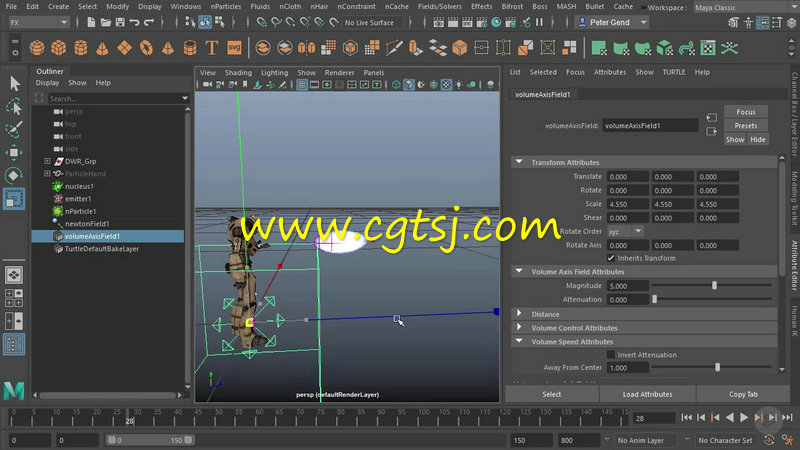Screen dimensions: 800x450
Task: Switch to single pane layout icon
Action: [14, 275]
